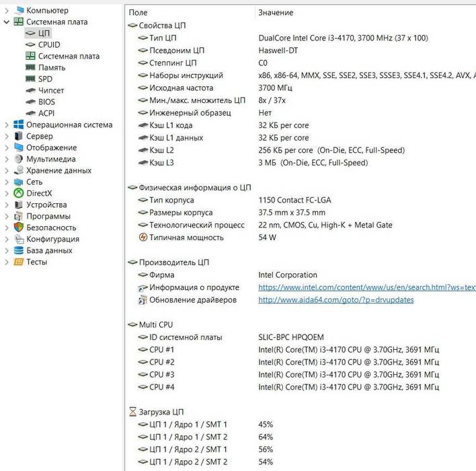Select the Технологический процесс row

click(x=302, y=225)
